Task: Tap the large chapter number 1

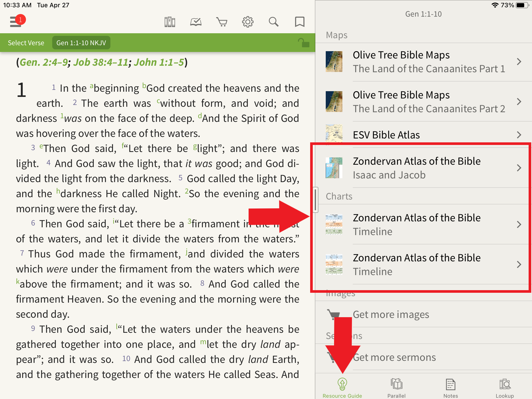Action: point(22,90)
